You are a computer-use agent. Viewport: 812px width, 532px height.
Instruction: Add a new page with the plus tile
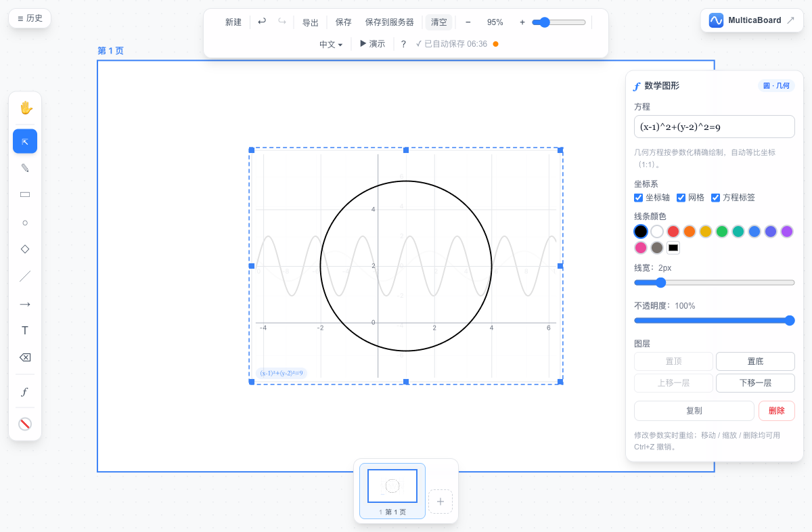(441, 502)
